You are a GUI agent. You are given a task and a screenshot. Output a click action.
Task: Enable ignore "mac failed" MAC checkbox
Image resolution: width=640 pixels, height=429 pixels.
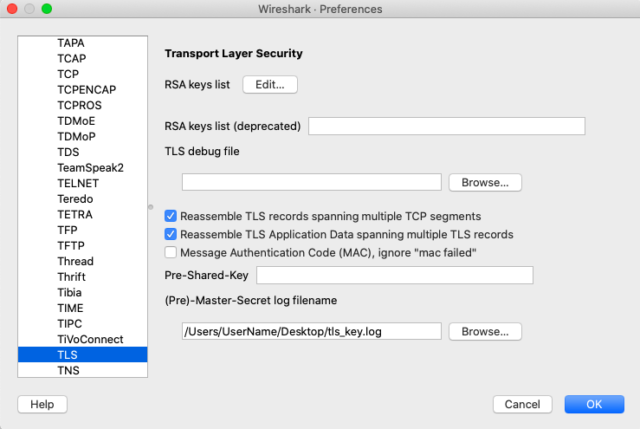pyautogui.click(x=171, y=253)
